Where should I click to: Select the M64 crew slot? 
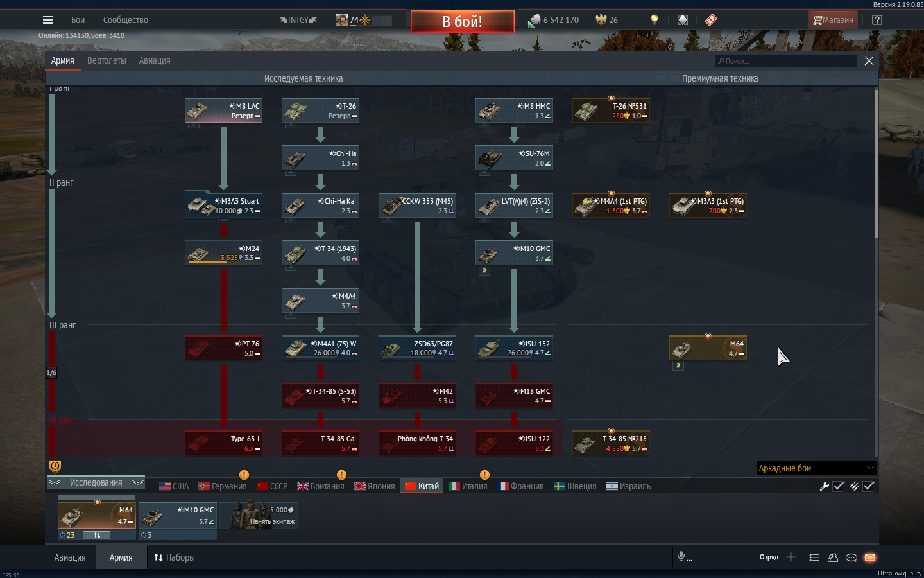97,516
